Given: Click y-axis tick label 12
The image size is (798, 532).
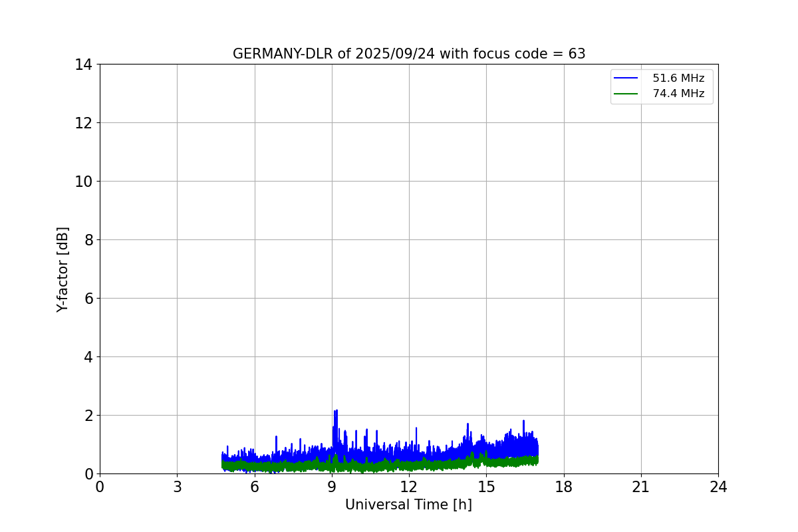Looking at the screenshot, I should 84,123.
